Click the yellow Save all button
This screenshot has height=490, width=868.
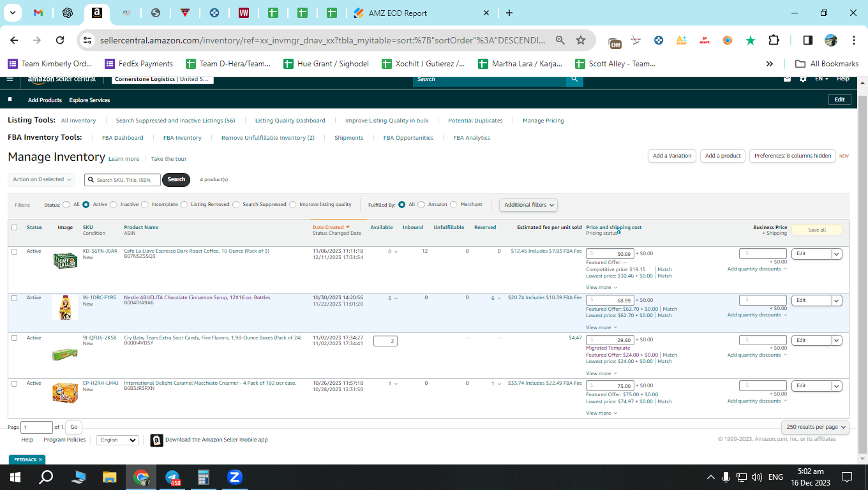tap(817, 230)
